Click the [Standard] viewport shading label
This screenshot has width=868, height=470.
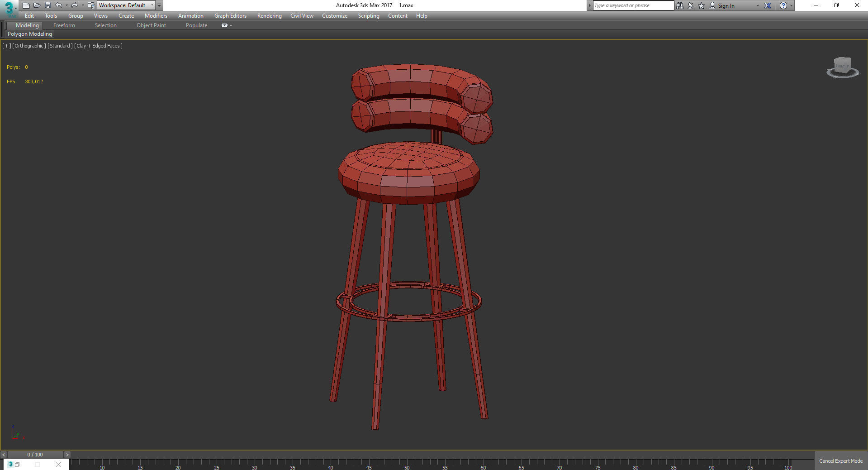point(60,46)
